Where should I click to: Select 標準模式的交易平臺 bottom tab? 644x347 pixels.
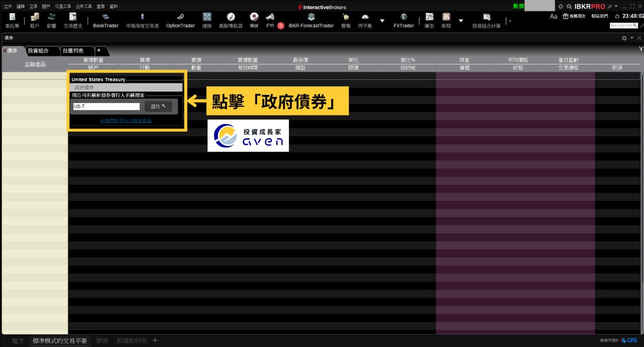60,341
